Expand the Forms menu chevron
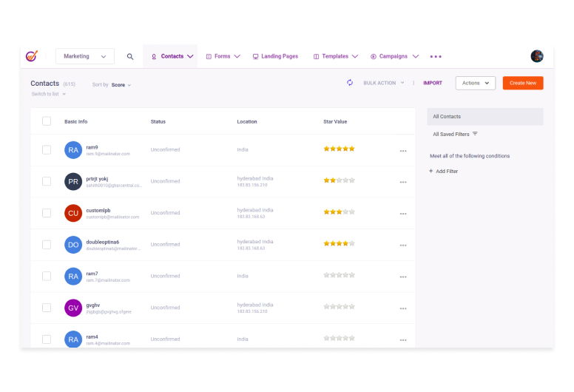 pyautogui.click(x=237, y=56)
